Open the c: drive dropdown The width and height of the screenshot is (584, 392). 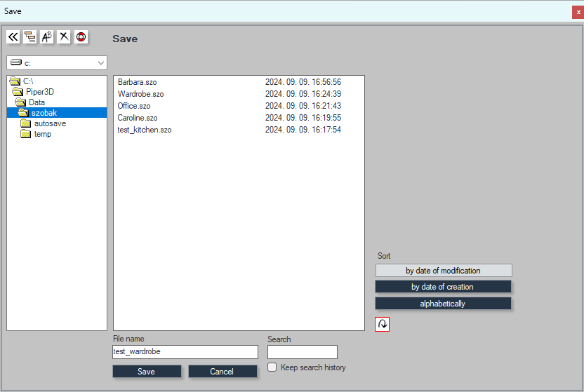[x=57, y=63]
